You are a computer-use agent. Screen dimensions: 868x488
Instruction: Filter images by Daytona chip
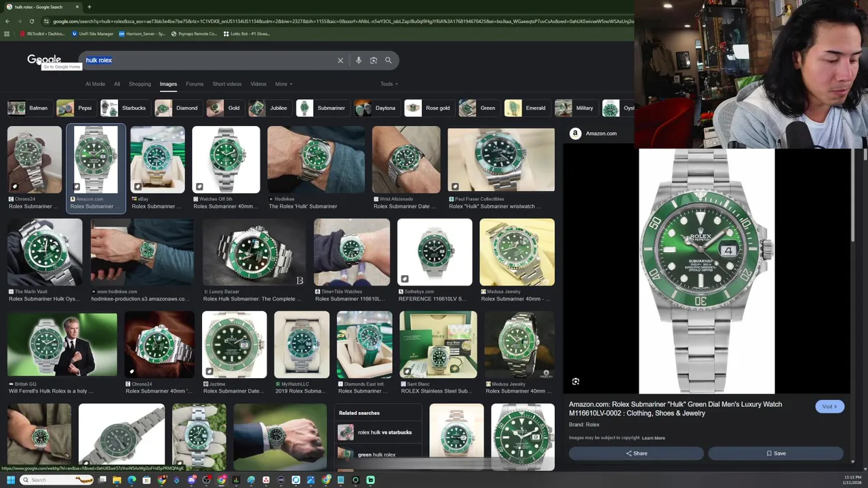click(x=376, y=108)
